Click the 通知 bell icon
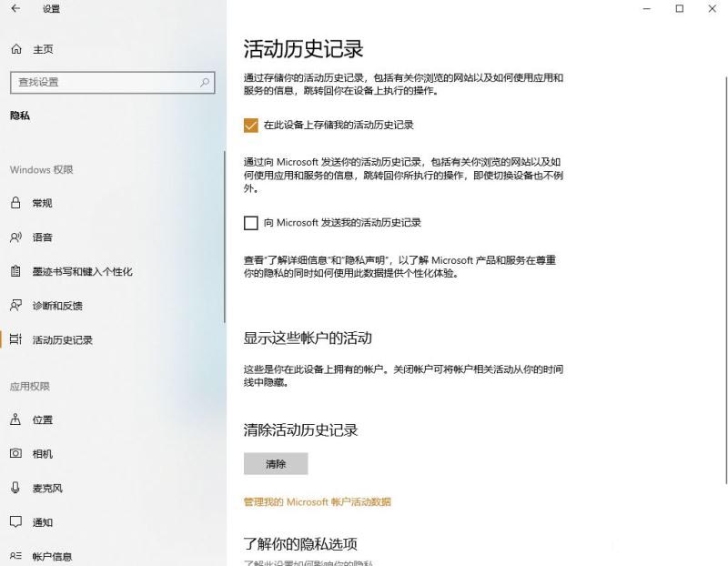The height and width of the screenshot is (566, 728). point(15,522)
